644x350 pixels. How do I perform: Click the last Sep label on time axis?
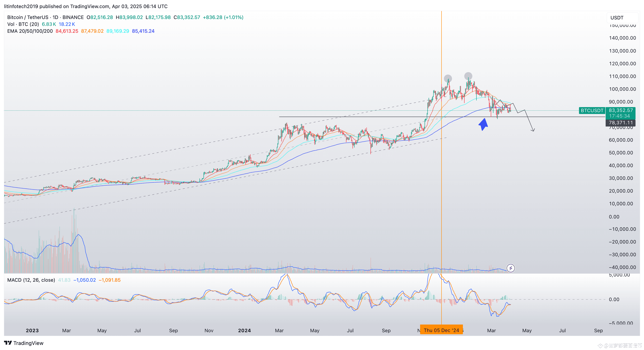(598, 330)
